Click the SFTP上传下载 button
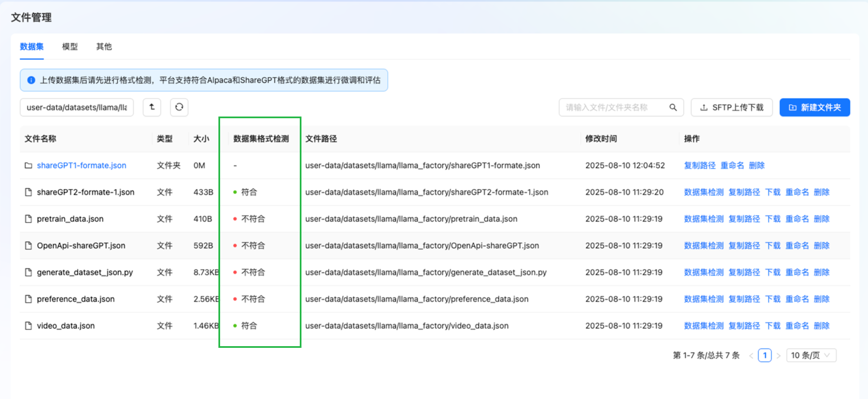 (731, 107)
